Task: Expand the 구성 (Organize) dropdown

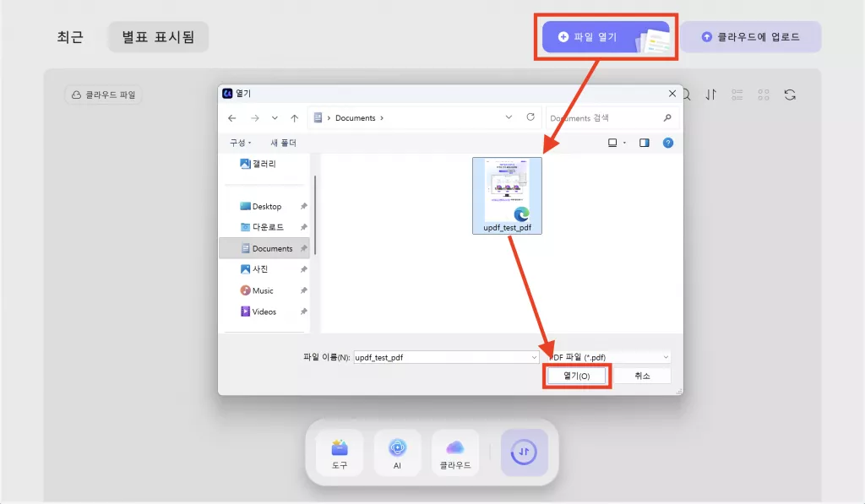Action: tap(241, 142)
